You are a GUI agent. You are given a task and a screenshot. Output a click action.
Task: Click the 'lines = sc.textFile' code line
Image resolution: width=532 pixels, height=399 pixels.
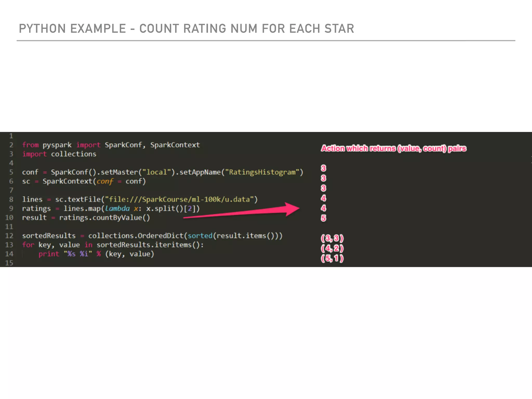pos(140,199)
